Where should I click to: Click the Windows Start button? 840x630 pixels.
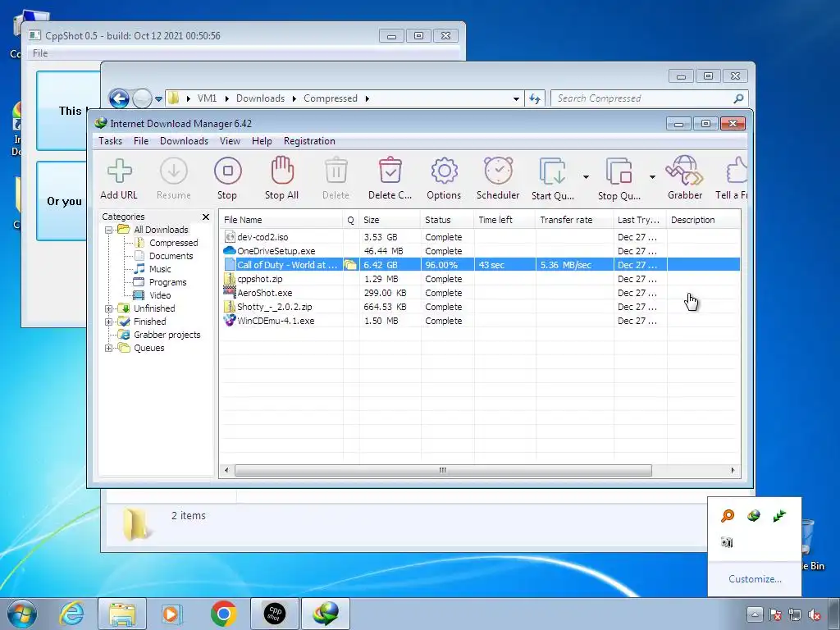pyautogui.click(x=22, y=614)
